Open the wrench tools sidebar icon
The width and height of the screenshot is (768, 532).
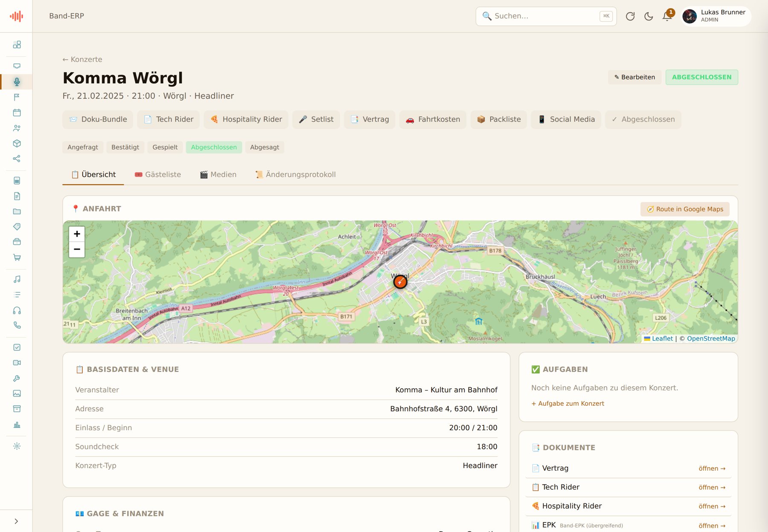pyautogui.click(x=17, y=378)
